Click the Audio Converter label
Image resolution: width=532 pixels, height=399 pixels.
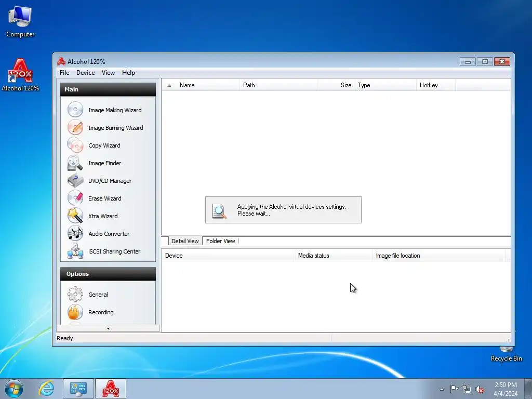pyautogui.click(x=109, y=233)
